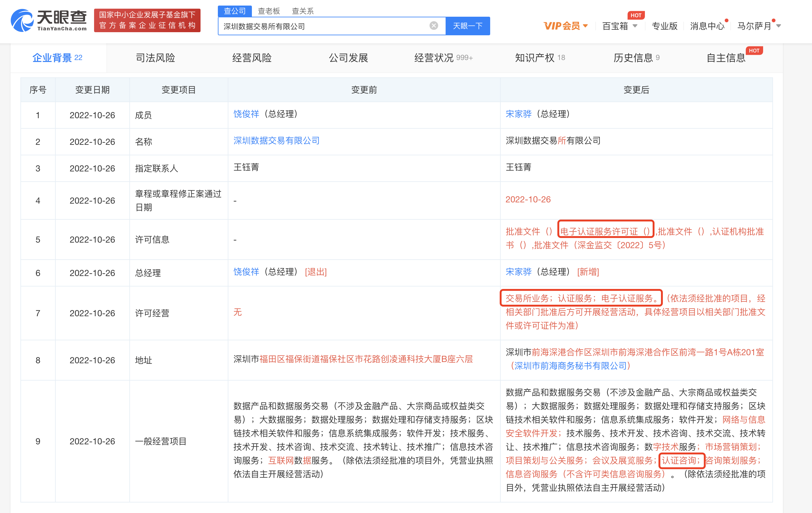Switch to 查公司 search tab

pyautogui.click(x=235, y=11)
